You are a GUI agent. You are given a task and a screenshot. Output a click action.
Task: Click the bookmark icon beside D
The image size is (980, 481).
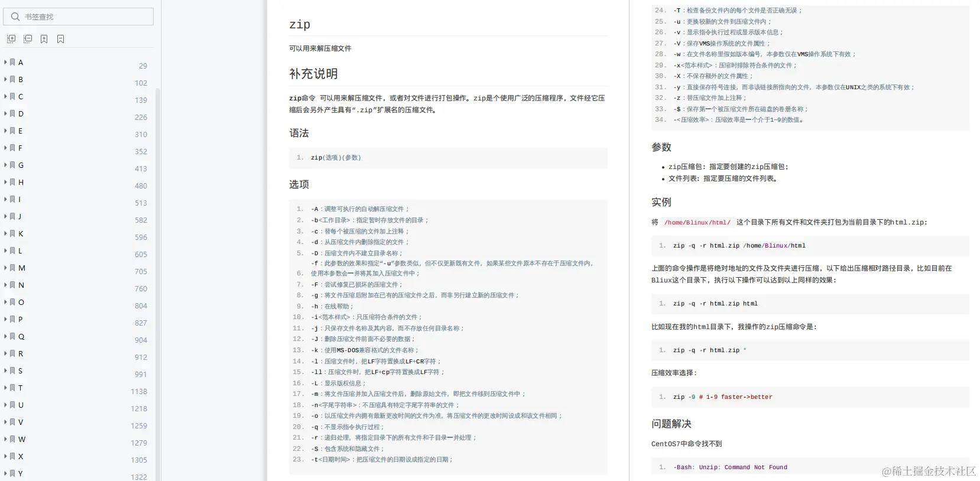click(x=12, y=113)
